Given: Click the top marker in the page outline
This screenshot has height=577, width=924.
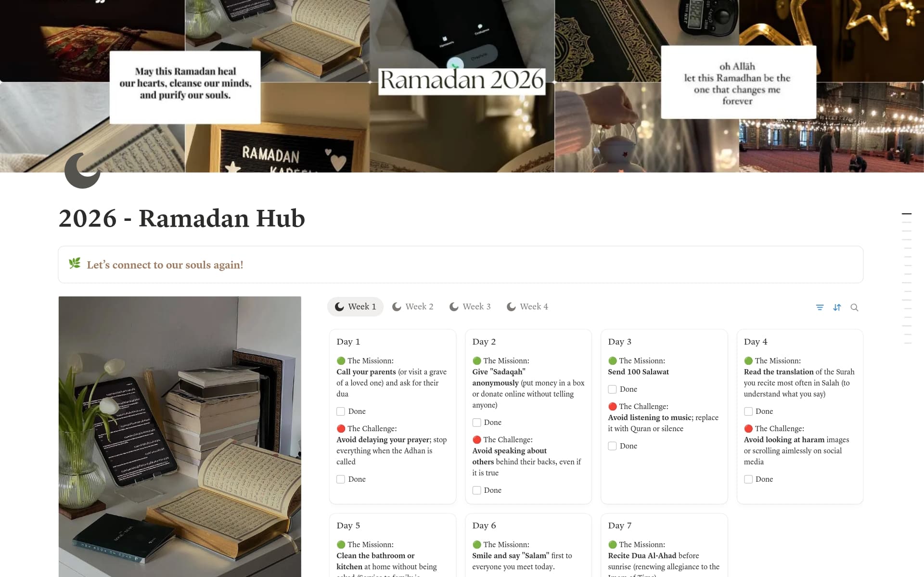Looking at the screenshot, I should 906,213.
